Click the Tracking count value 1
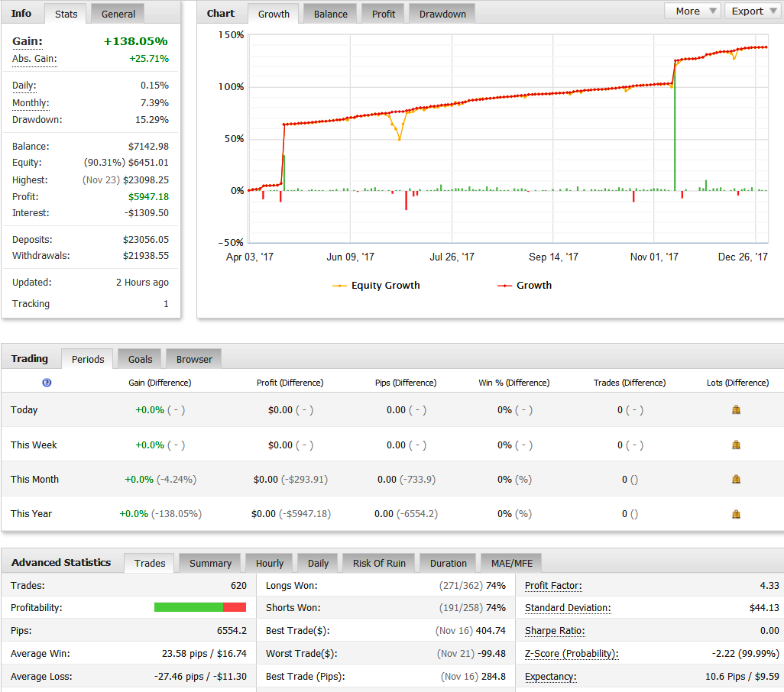 click(x=166, y=304)
